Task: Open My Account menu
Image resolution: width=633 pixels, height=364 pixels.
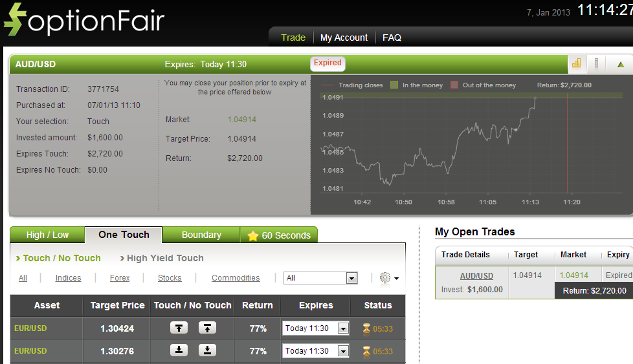Action: tap(344, 37)
